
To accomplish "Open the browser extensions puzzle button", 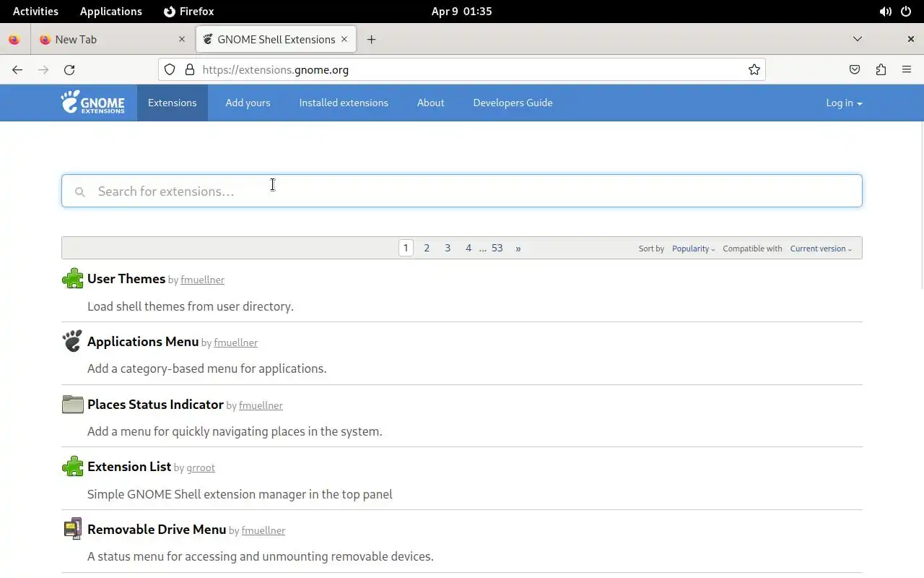I will tap(881, 69).
